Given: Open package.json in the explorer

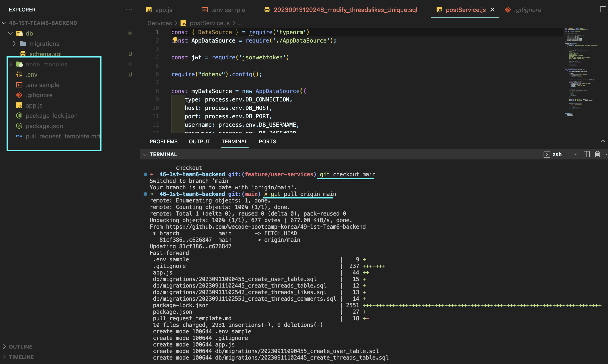Looking at the screenshot, I should click(x=44, y=126).
